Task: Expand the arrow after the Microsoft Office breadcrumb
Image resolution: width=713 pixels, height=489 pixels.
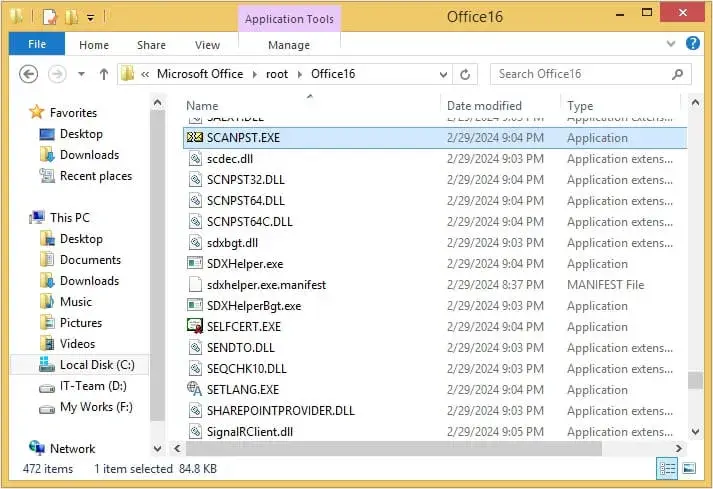Action: click(x=255, y=74)
